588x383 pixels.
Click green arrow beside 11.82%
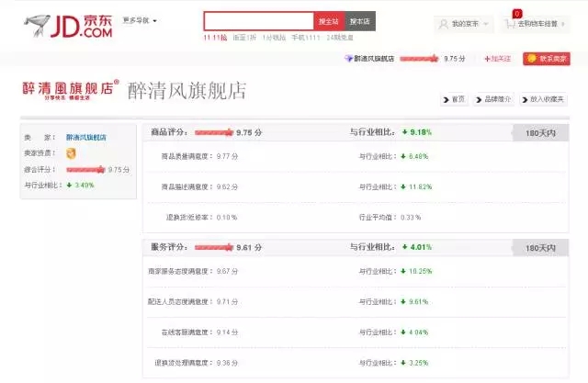403,186
